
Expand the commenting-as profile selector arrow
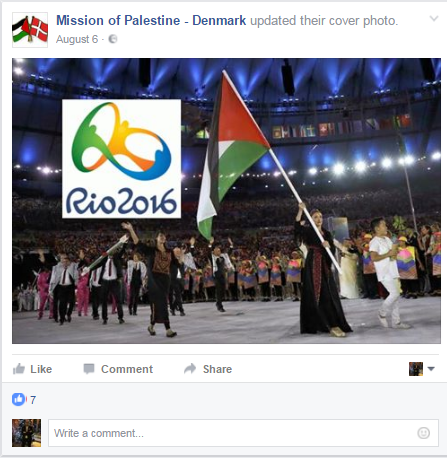pyautogui.click(x=431, y=369)
